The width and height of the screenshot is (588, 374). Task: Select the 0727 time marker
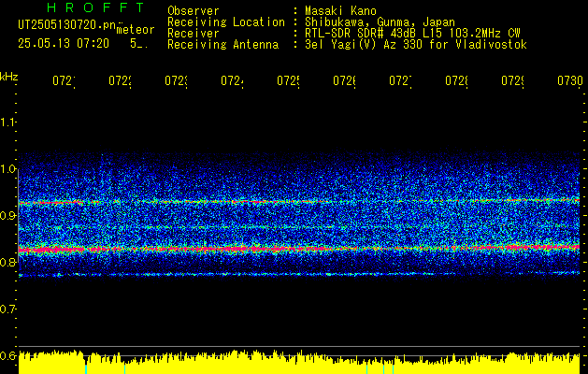400,81
